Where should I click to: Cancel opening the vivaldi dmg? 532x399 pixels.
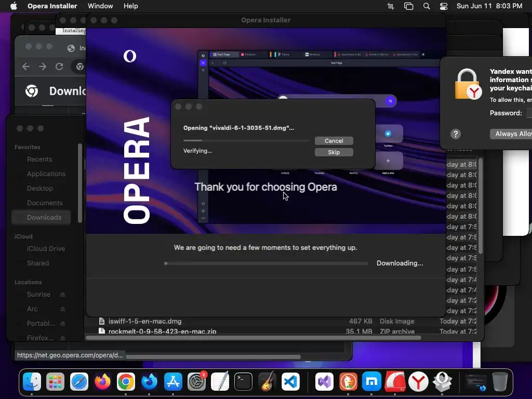click(x=334, y=141)
